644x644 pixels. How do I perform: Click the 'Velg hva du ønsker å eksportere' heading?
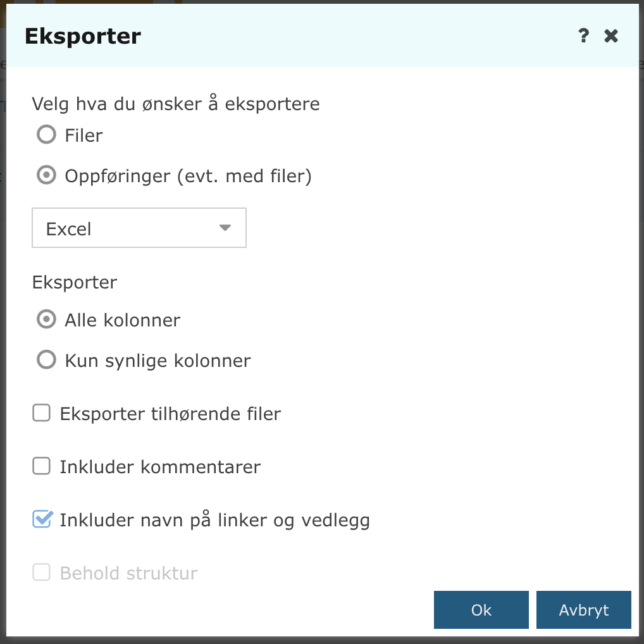coord(176,104)
